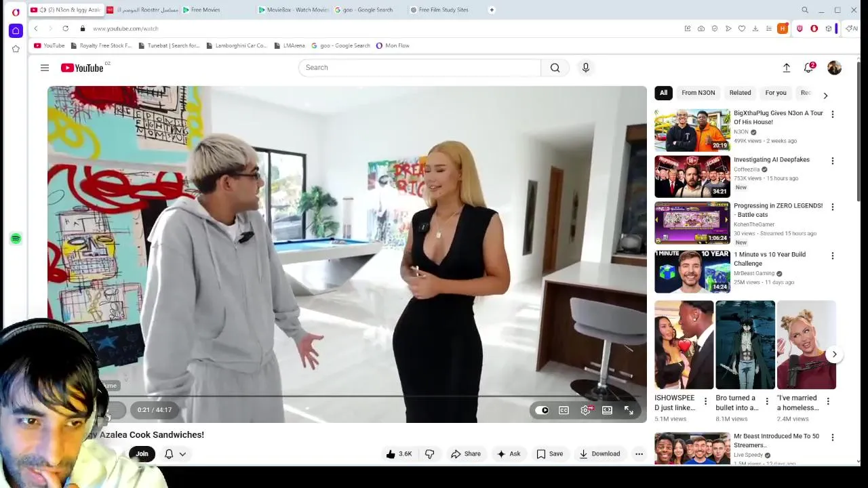The width and height of the screenshot is (868, 488).
Task: Go back in browser history
Action: coord(36,28)
